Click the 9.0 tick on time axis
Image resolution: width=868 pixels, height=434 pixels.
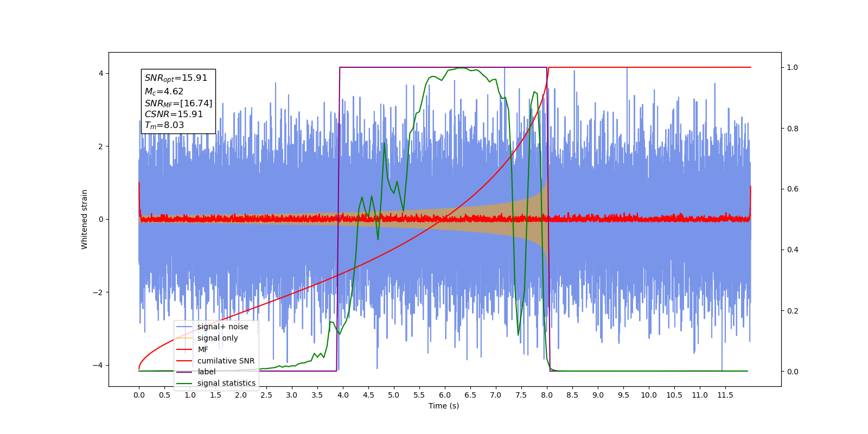pyautogui.click(x=598, y=395)
